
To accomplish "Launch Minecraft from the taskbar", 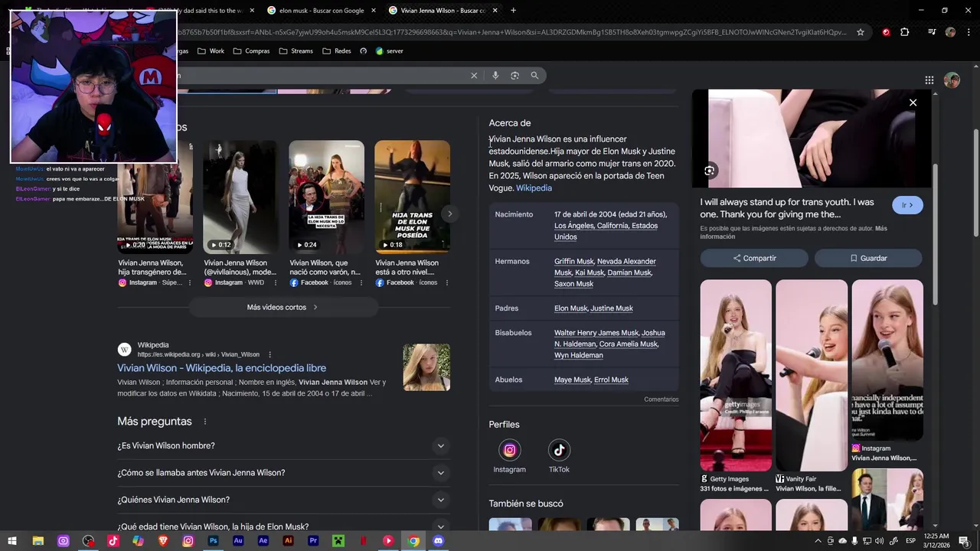I will (338, 541).
